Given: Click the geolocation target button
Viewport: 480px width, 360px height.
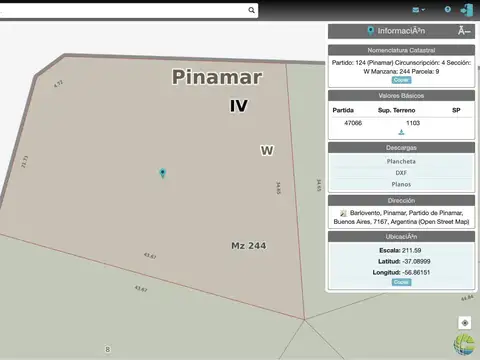Looking at the screenshot, I should [x=465, y=323].
